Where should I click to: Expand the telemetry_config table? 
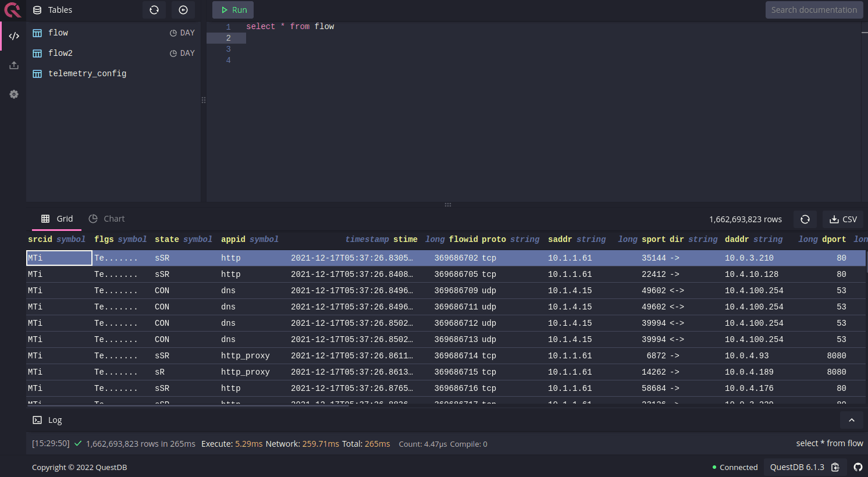pyautogui.click(x=87, y=74)
